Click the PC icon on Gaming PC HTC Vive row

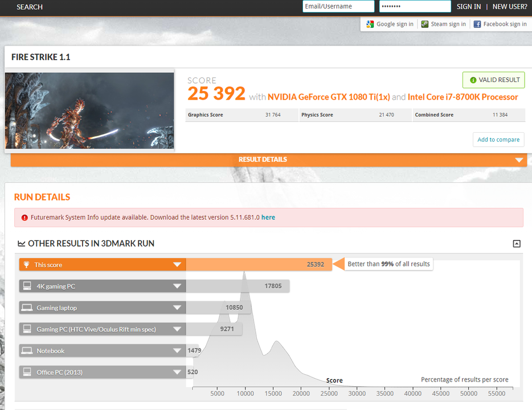coord(27,329)
